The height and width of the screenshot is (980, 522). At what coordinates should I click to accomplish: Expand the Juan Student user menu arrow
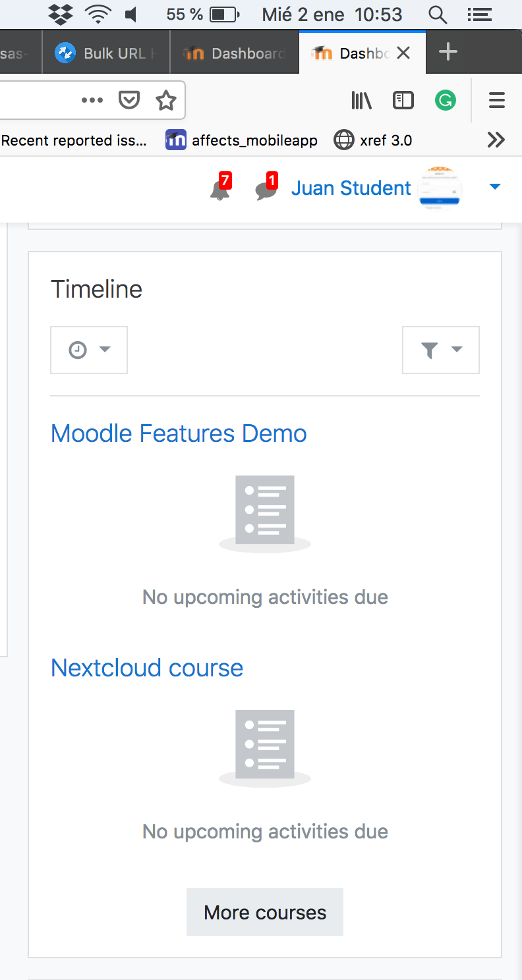[495, 188]
